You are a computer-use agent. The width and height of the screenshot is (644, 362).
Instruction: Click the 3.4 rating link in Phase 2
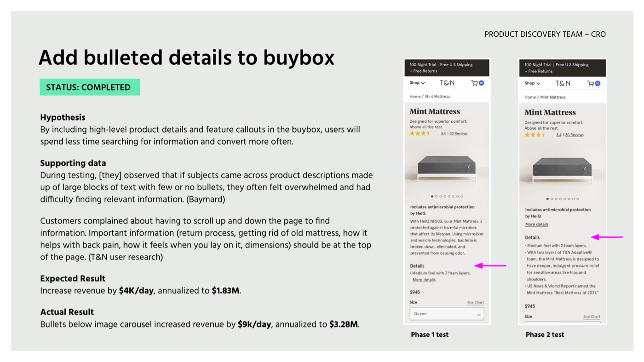click(558, 135)
